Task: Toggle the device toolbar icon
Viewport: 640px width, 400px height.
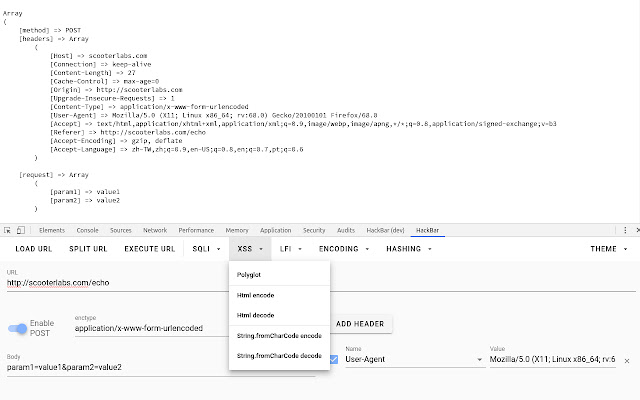Action: (22, 230)
